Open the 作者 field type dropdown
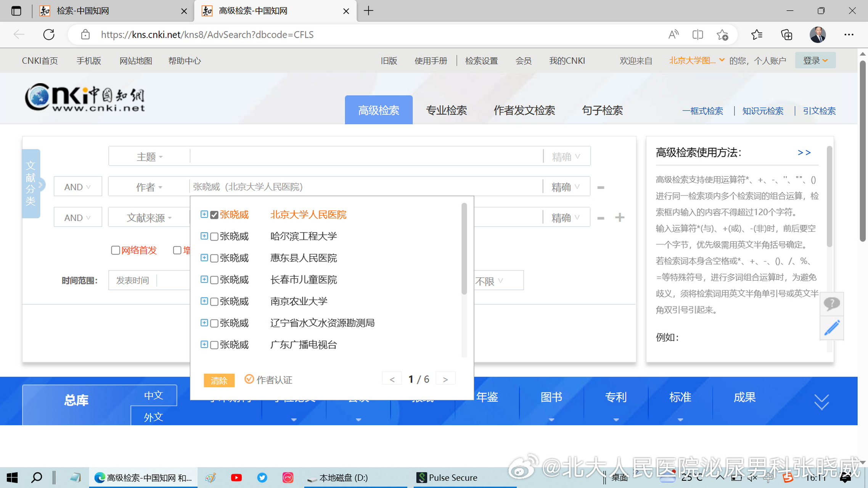The width and height of the screenshot is (868, 488). point(149,187)
